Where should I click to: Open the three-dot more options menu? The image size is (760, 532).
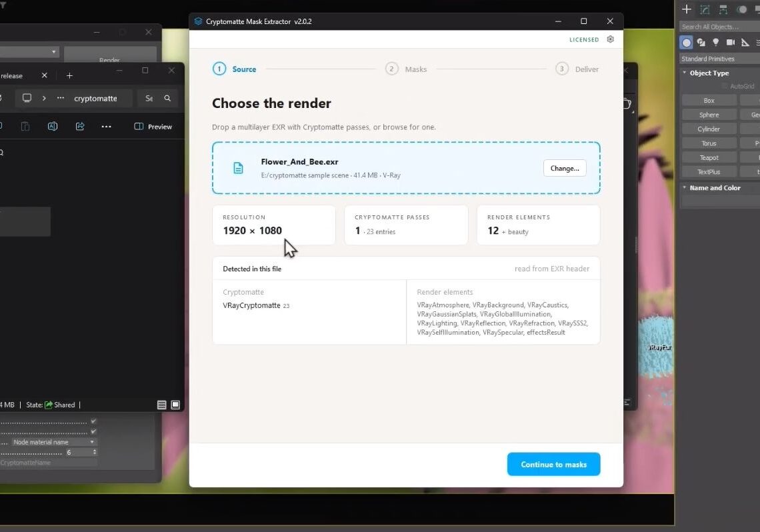click(106, 127)
